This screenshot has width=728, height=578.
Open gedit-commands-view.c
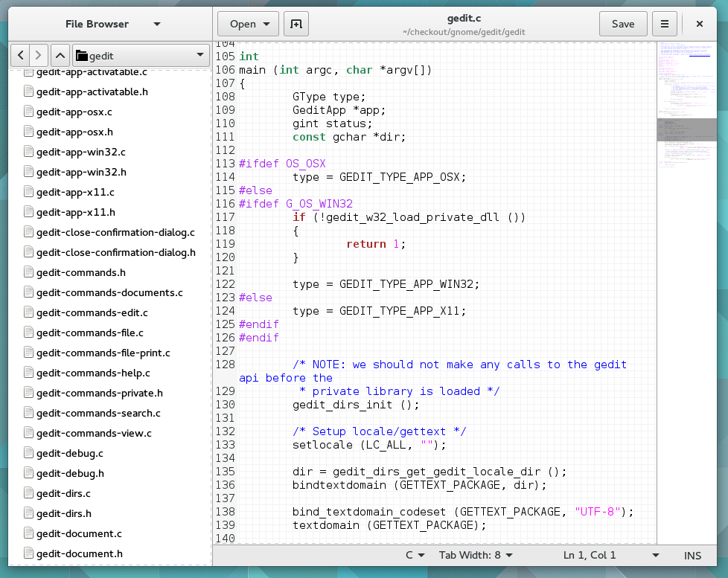click(94, 433)
